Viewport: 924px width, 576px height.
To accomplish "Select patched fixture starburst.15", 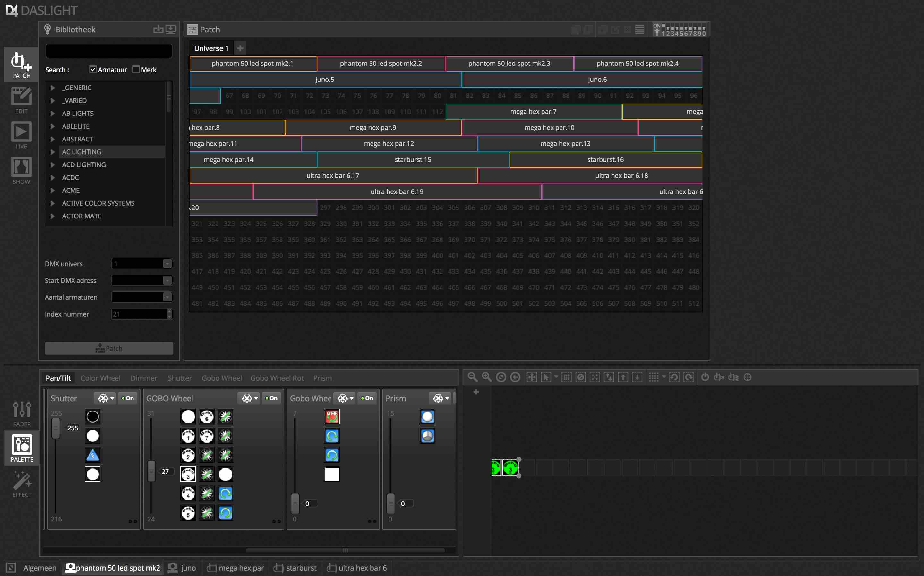I will [413, 160].
